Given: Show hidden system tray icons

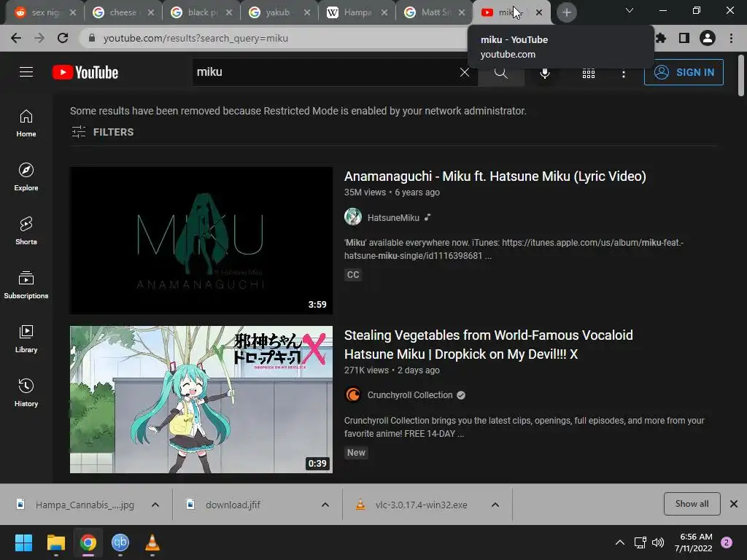Looking at the screenshot, I should click(620, 542).
